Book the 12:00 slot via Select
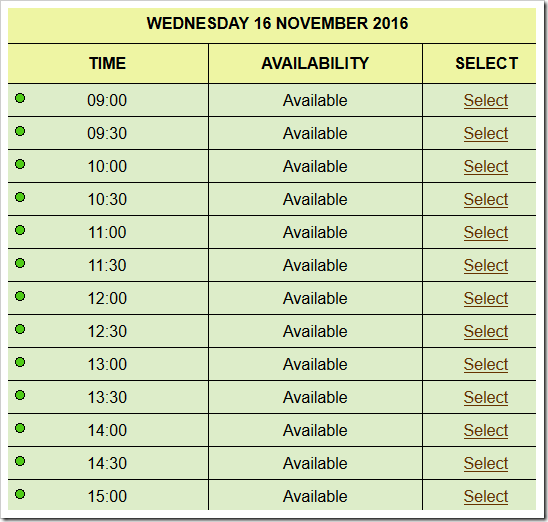548x522 pixels. point(486,299)
